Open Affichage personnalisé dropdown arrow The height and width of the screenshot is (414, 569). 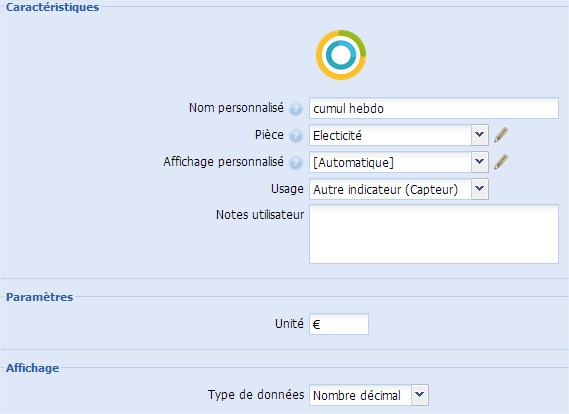tap(480, 162)
